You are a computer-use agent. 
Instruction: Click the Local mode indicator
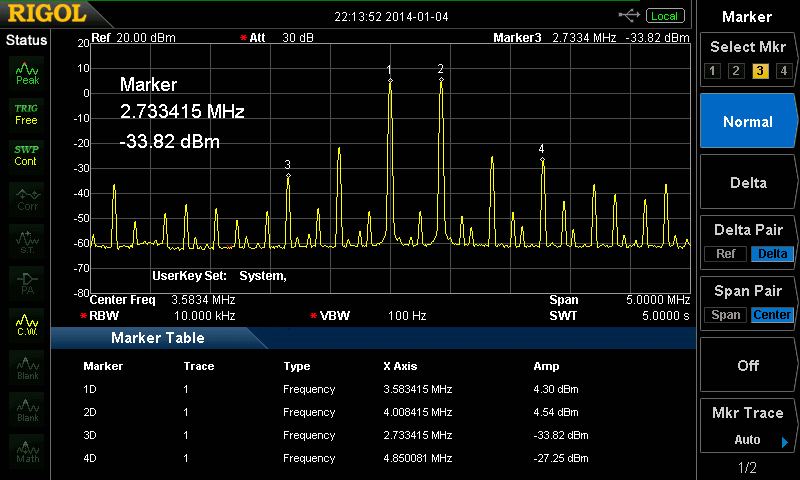(663, 16)
